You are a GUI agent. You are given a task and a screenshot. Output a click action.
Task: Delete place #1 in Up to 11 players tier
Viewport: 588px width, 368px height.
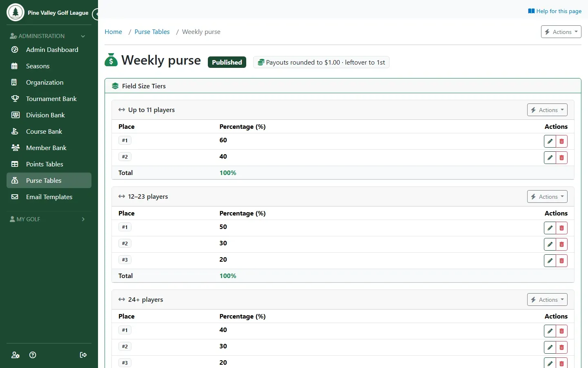pyautogui.click(x=562, y=141)
